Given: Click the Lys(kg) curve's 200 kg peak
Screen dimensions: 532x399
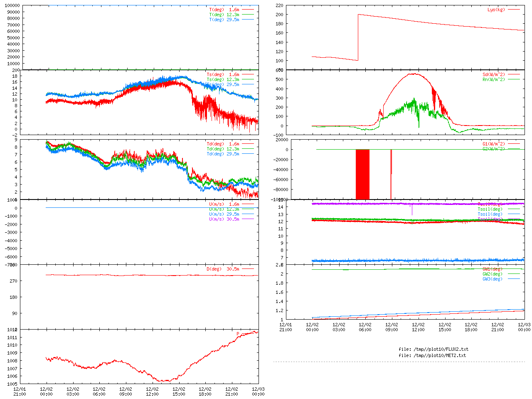Looking at the screenshot, I should (x=358, y=15).
